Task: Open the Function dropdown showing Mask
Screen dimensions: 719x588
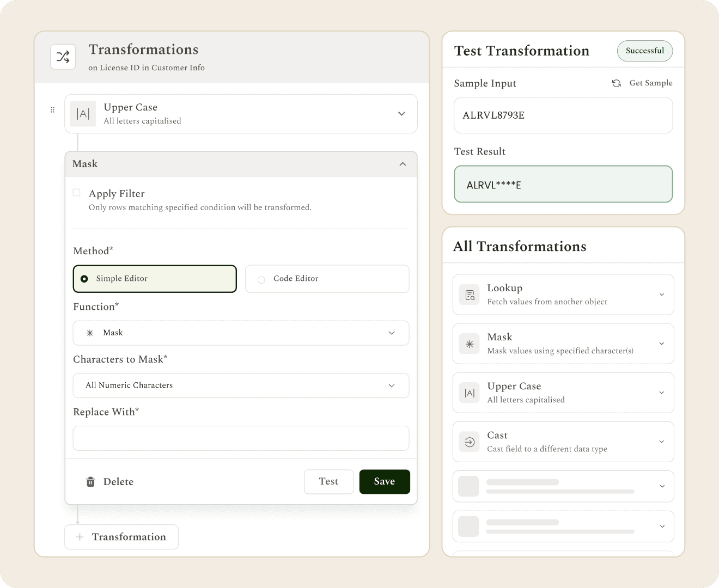Action: [x=241, y=333]
